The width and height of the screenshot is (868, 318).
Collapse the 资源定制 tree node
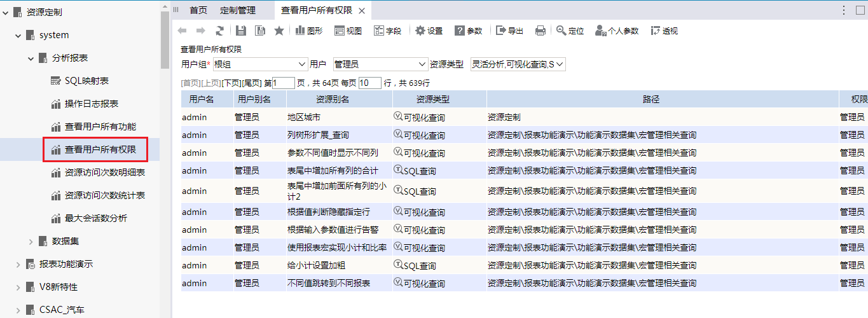point(6,12)
